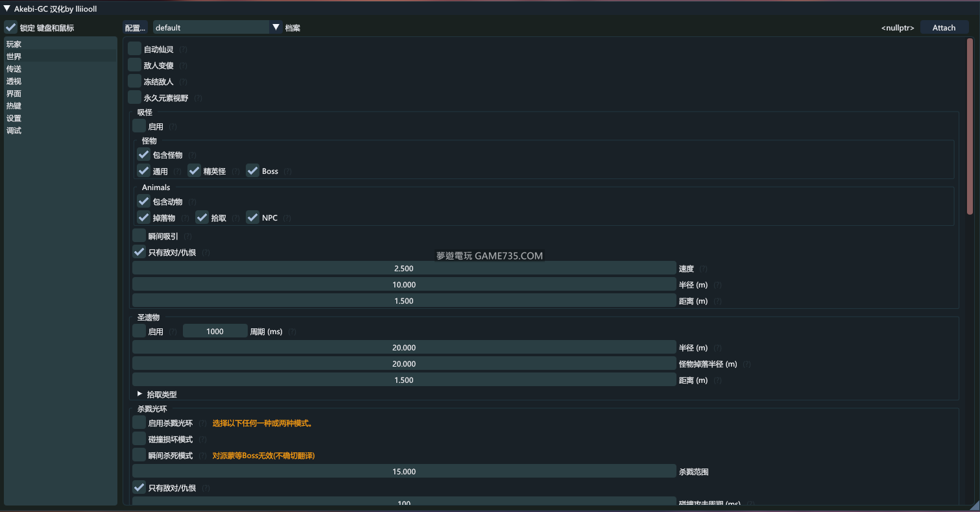Viewport: 980px width, 512px height.
Task: Click the help marker next to 速度
Action: [703, 269]
